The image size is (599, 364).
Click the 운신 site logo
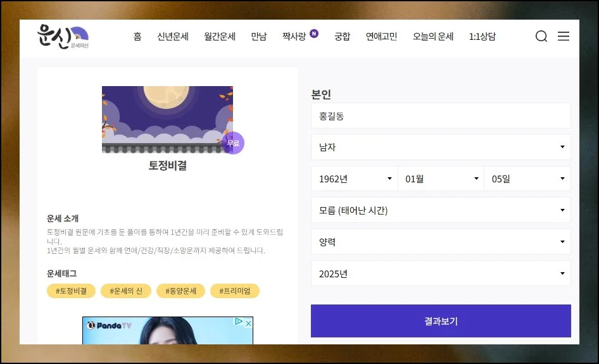pos(63,37)
